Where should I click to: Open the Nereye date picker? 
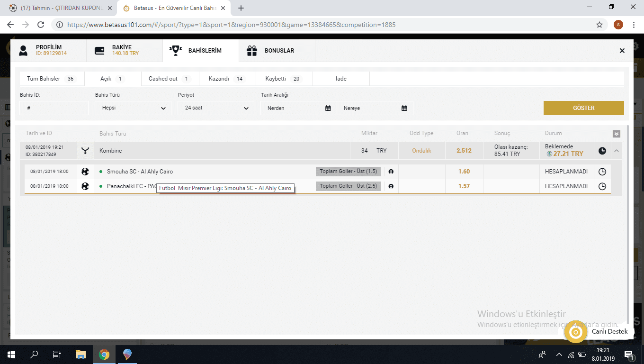point(375,108)
